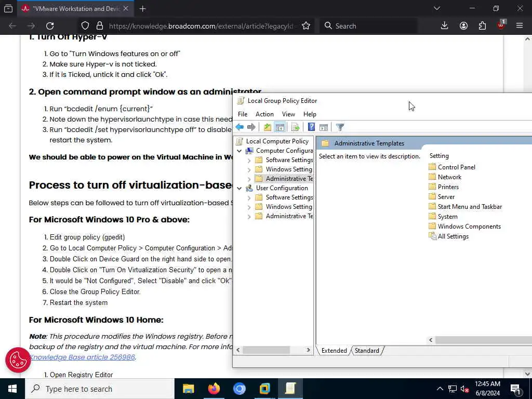The width and height of the screenshot is (532, 399).
Task: Click the browser Back arrow button
Action: pyautogui.click(x=12, y=26)
